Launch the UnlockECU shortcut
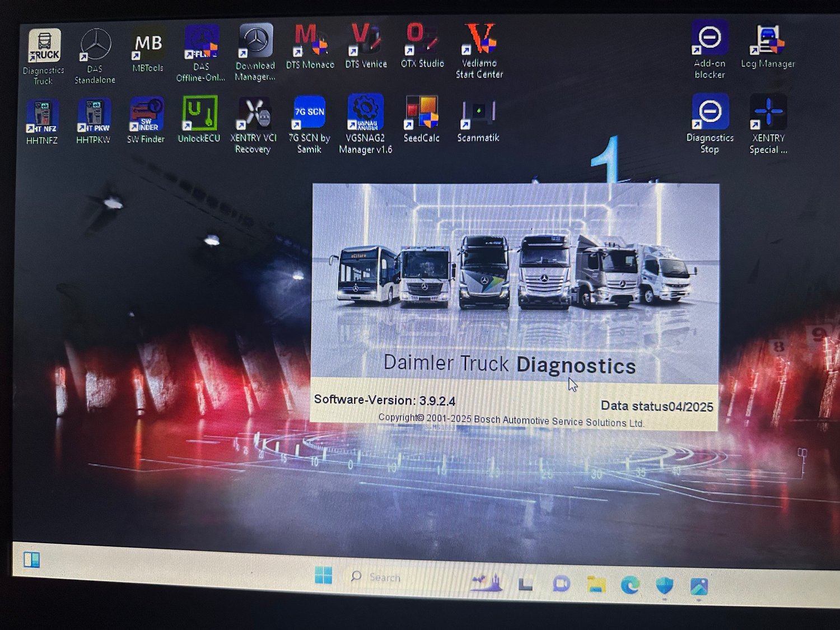Viewport: 840px width, 630px height. [x=199, y=119]
